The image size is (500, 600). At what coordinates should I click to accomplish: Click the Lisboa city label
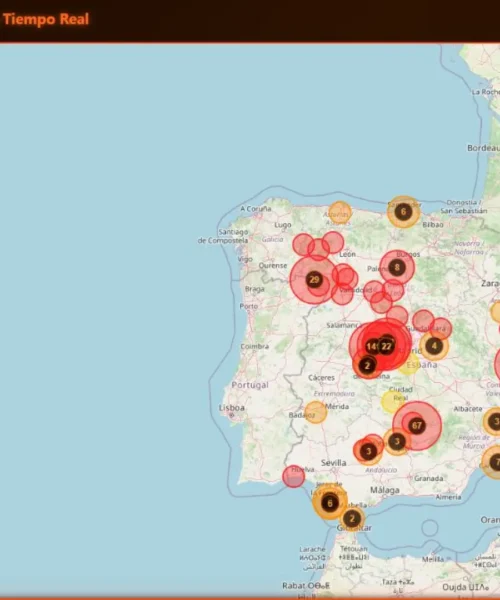231,408
